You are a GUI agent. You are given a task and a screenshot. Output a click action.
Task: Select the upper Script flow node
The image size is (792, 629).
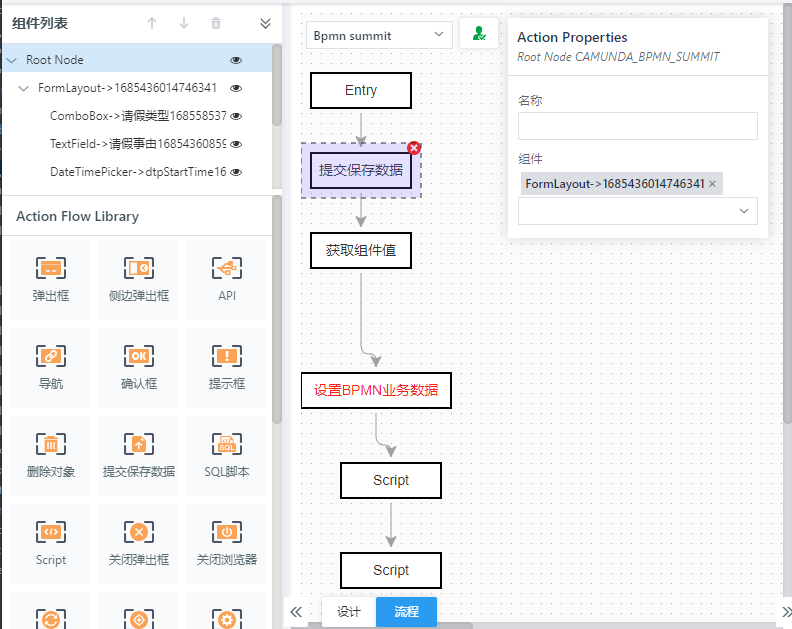(x=391, y=480)
